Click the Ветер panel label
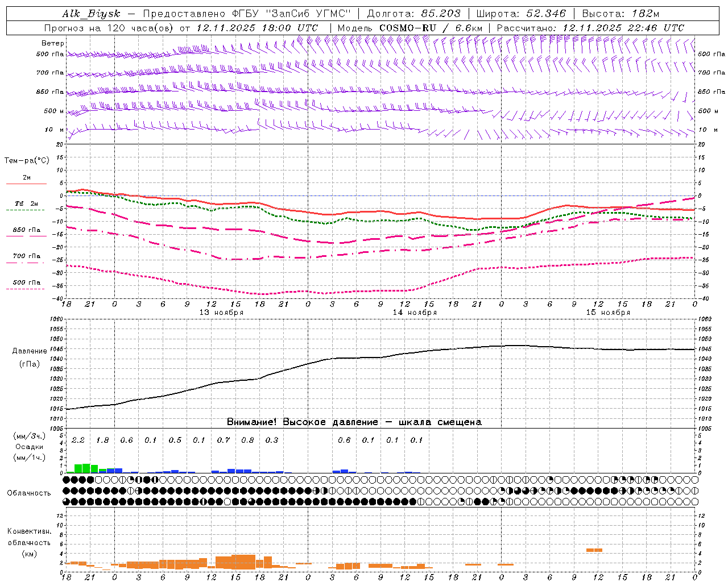Viewport: 728px width, 582px height. coord(53,43)
